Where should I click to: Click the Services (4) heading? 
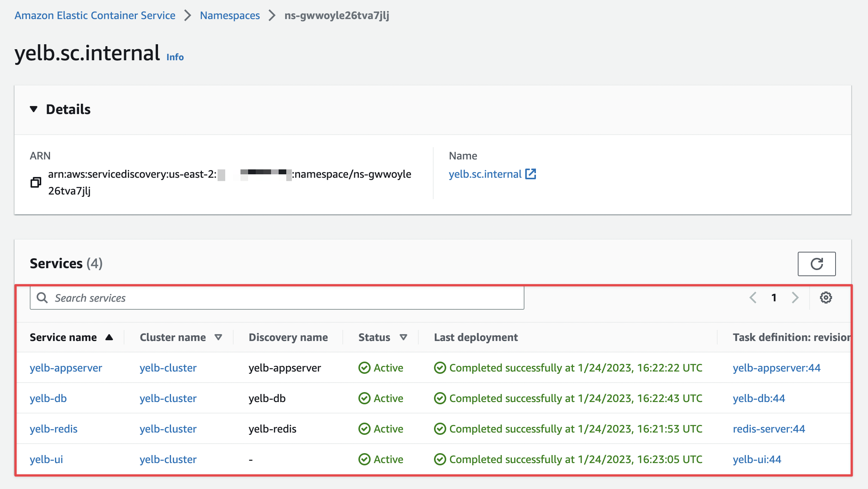click(x=66, y=264)
